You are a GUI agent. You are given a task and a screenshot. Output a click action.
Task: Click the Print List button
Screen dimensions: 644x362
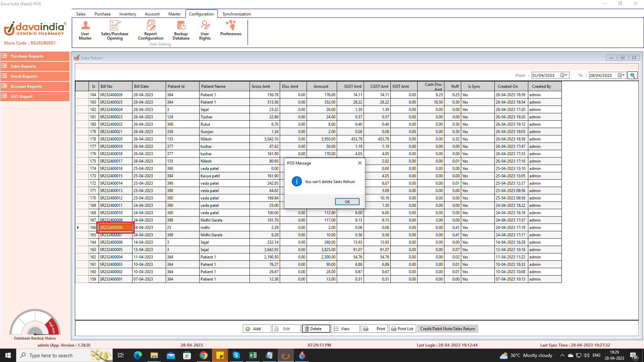[402, 329]
